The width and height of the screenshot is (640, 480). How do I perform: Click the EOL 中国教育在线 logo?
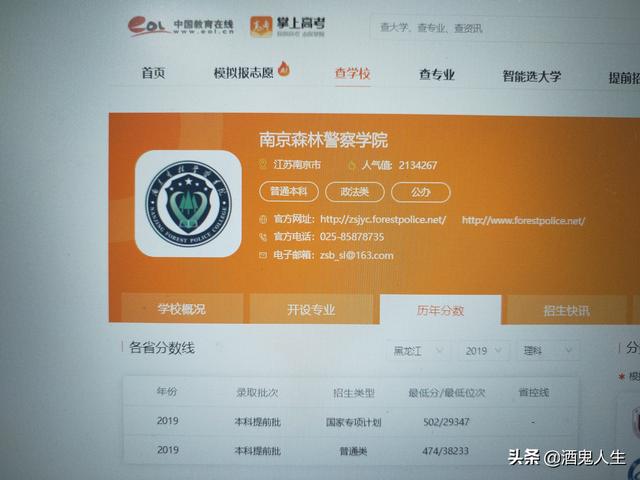[181, 26]
